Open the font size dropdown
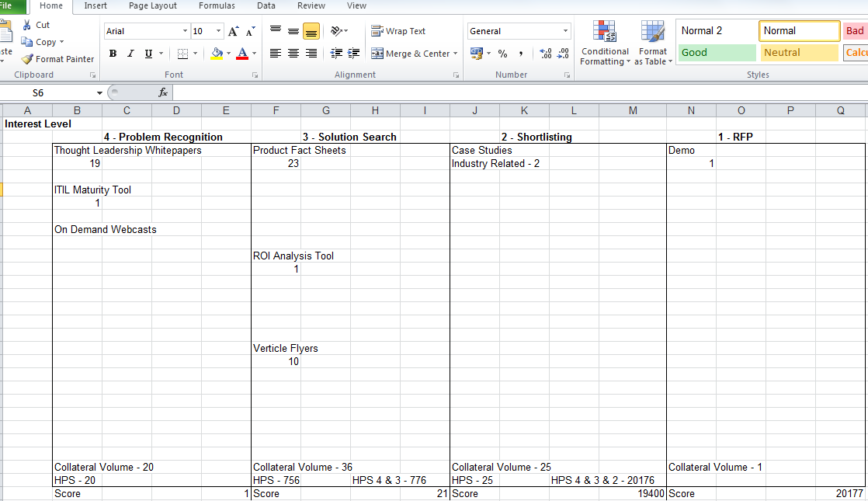The width and height of the screenshot is (868, 501). click(x=219, y=31)
